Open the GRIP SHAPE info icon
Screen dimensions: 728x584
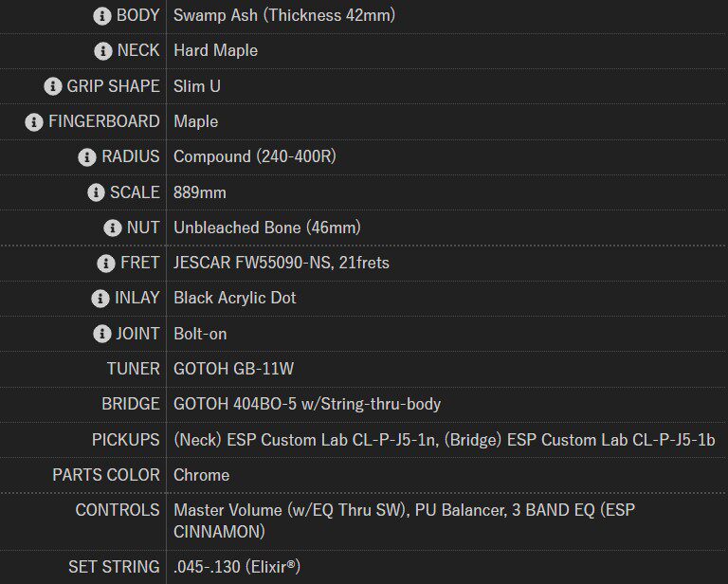point(53,86)
